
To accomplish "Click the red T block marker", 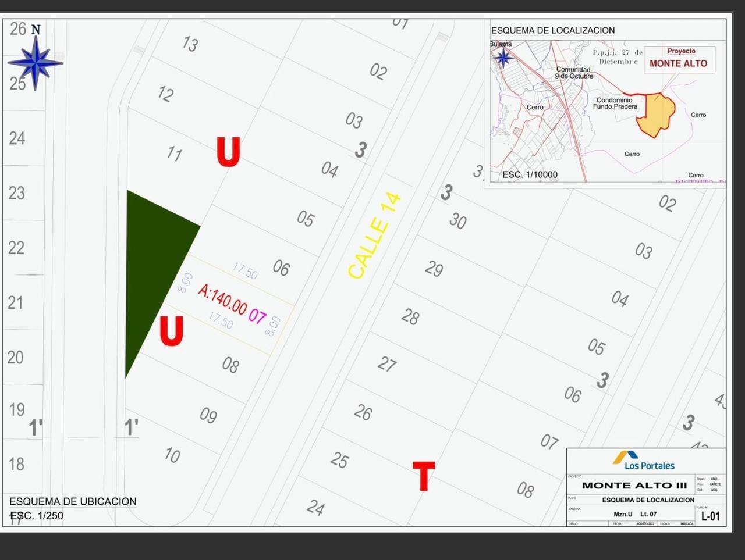I will [x=423, y=476].
